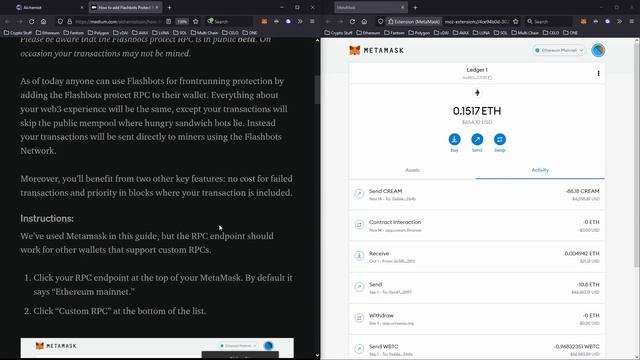Click the Search box in right browser
The image size is (640, 360).
pos(548,21)
